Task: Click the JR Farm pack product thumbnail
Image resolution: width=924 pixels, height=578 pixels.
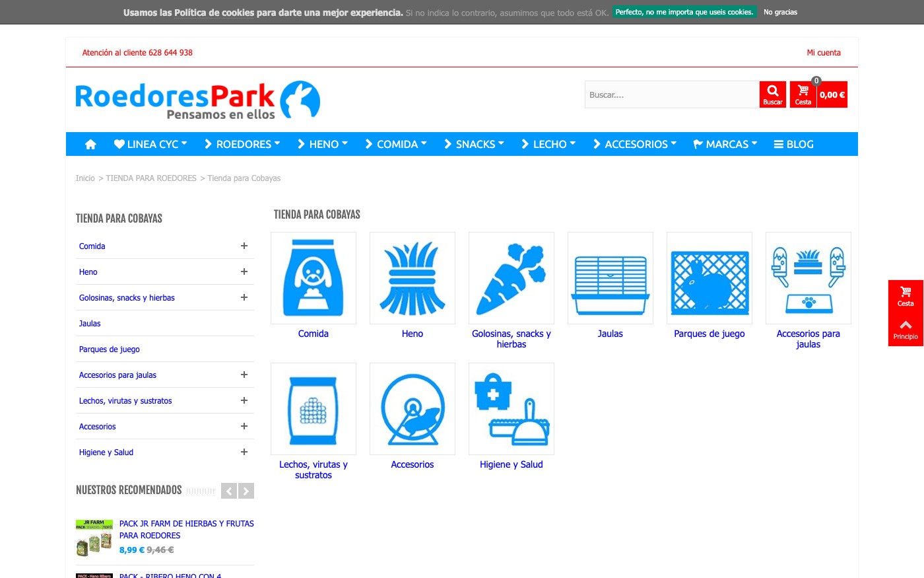Action: [94, 538]
